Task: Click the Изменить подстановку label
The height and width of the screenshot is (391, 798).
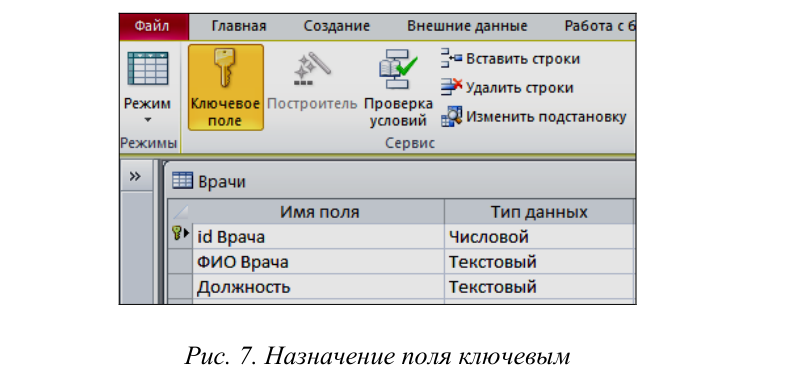Action: click(x=546, y=117)
